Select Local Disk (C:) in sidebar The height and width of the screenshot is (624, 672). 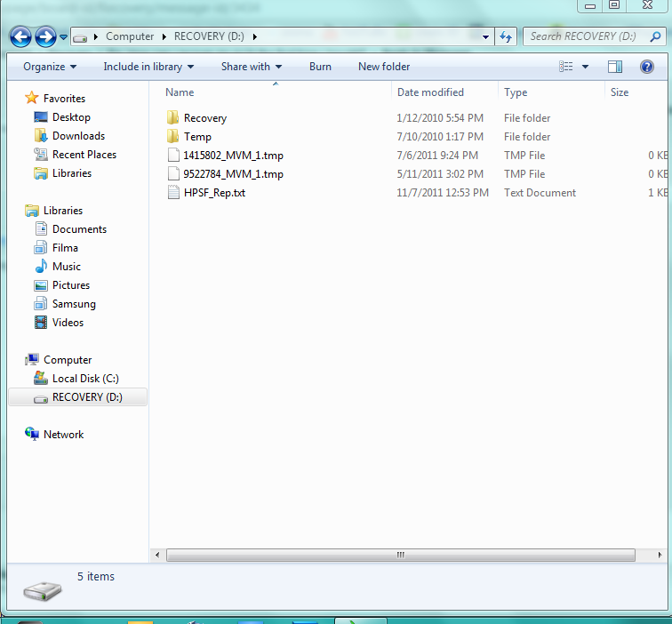coord(85,379)
